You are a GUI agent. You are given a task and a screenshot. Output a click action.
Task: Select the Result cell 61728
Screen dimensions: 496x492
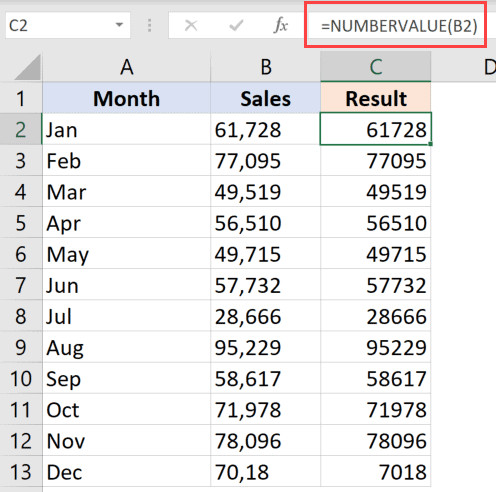point(376,130)
